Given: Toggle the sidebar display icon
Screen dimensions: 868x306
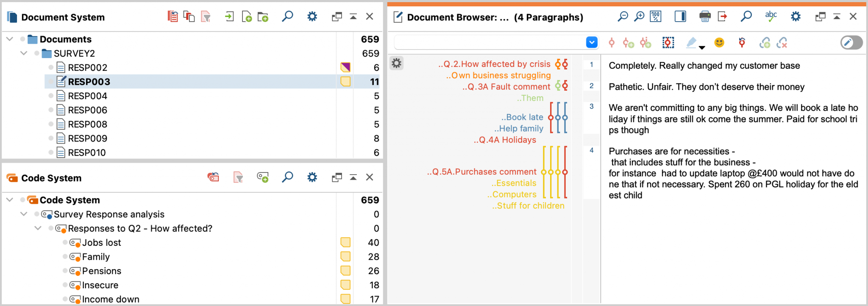Looking at the screenshot, I should pos(680,17).
